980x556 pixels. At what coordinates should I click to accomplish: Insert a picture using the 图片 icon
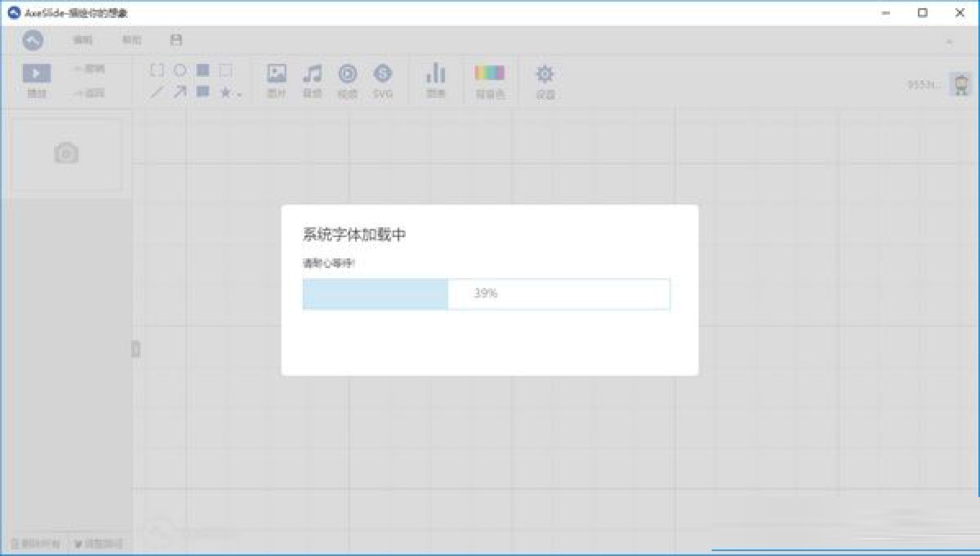coord(276,81)
